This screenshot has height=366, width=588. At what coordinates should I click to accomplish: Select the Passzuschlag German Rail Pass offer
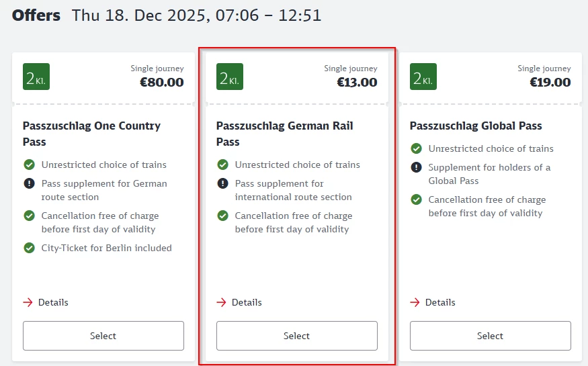296,336
